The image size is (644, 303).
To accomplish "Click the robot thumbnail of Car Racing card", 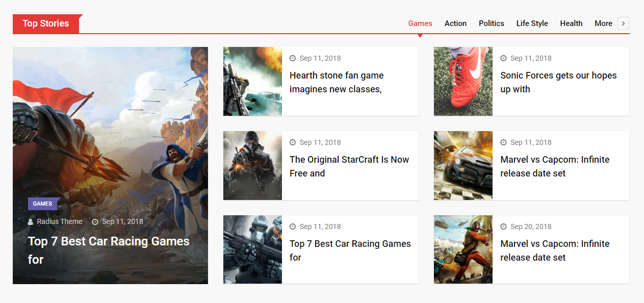I will pyautogui.click(x=252, y=249).
